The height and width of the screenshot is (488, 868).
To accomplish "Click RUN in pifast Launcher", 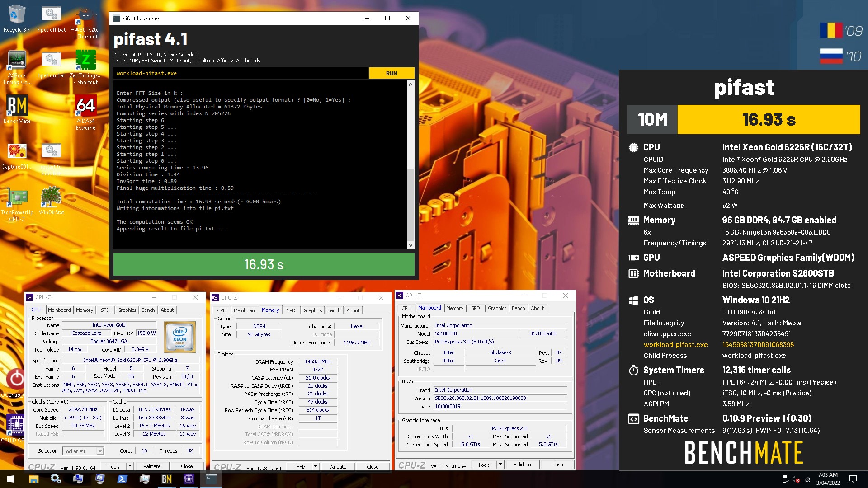I will [x=392, y=73].
